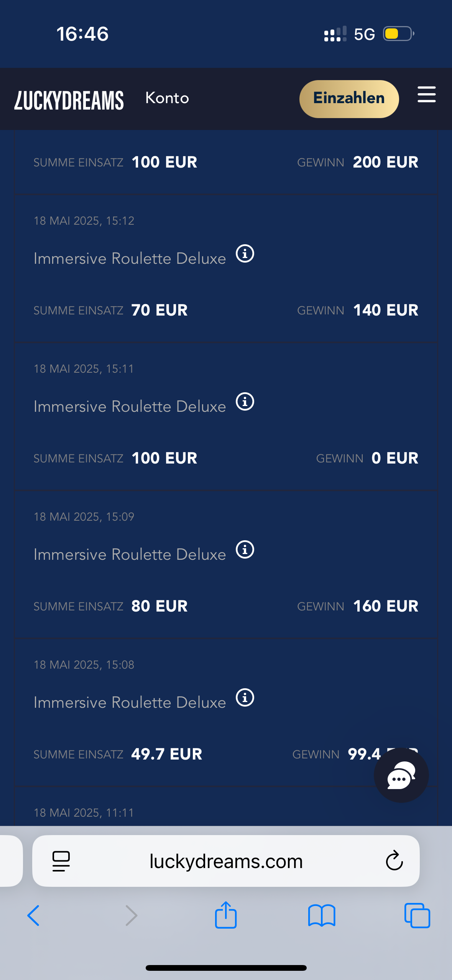Image resolution: width=452 pixels, height=980 pixels.
Task: Tap the Safari share icon
Action: point(226,916)
